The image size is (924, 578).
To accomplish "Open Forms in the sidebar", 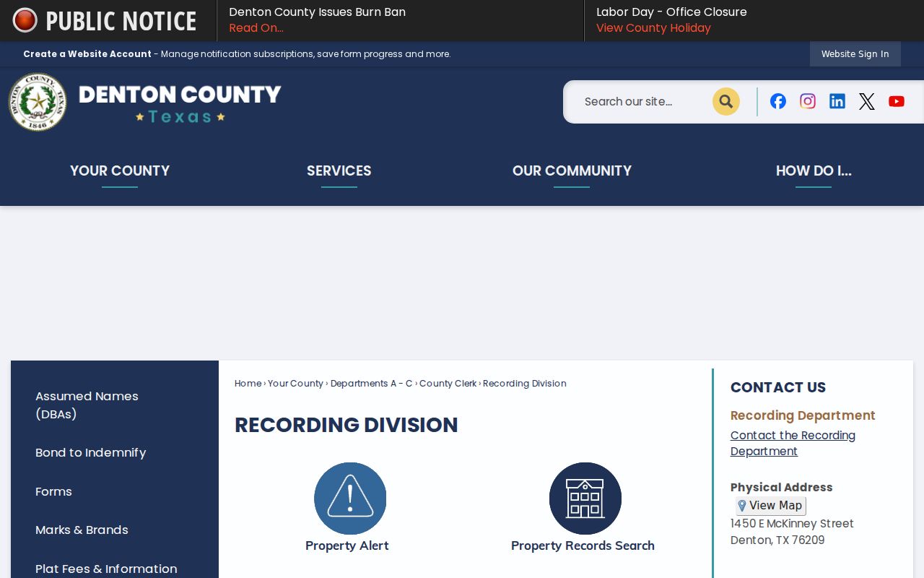I will coord(53,492).
